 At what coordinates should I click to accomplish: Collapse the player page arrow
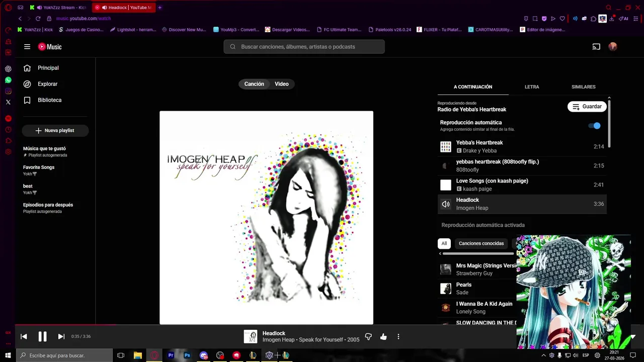633,336
